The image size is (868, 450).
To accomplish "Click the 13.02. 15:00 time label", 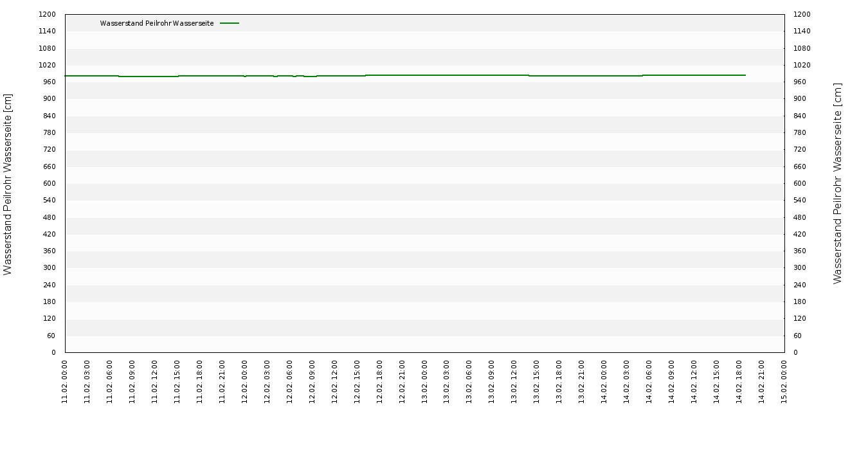I will (537, 382).
